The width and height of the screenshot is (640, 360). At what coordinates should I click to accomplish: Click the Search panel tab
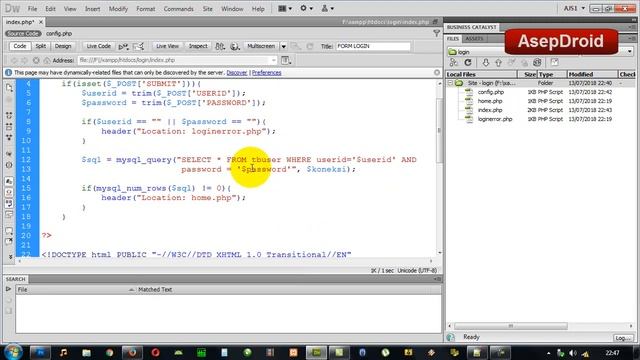click(16, 279)
